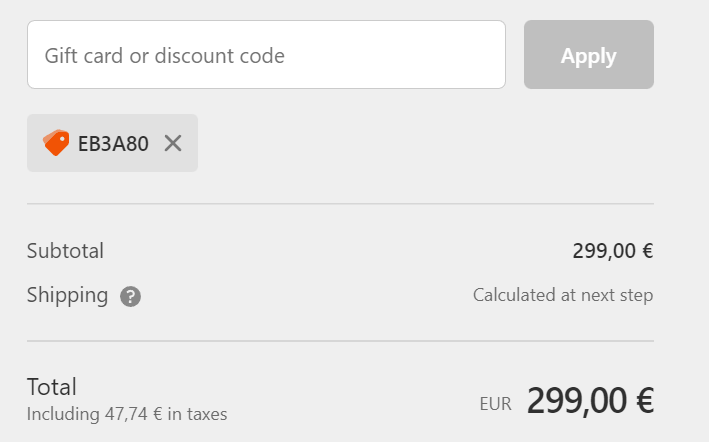Click the Subtotal label

(65, 251)
